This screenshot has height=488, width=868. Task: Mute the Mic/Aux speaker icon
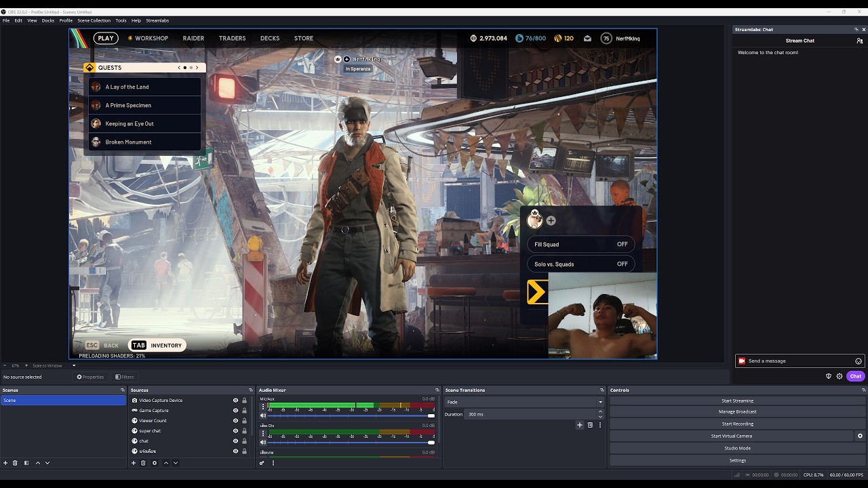[x=263, y=415]
